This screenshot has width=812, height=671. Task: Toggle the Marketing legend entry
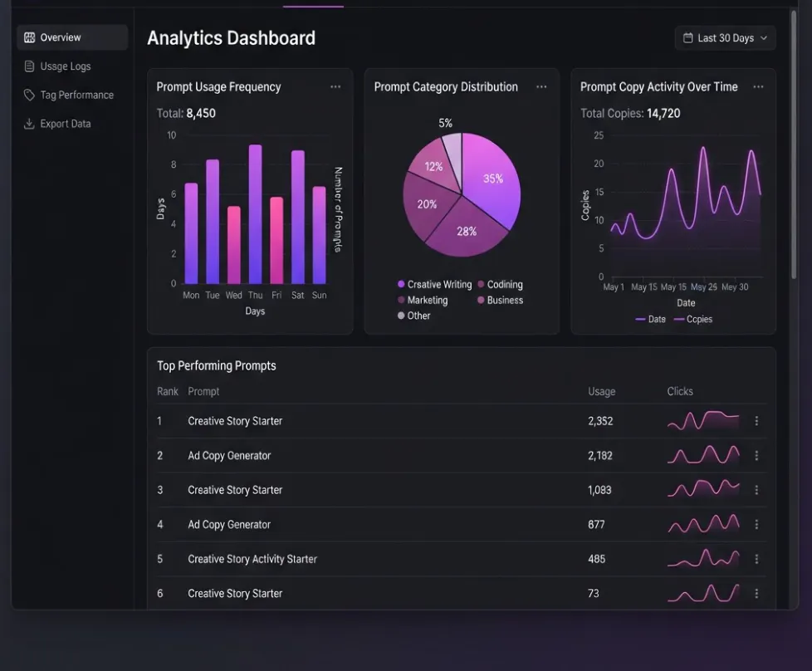pyautogui.click(x=423, y=300)
